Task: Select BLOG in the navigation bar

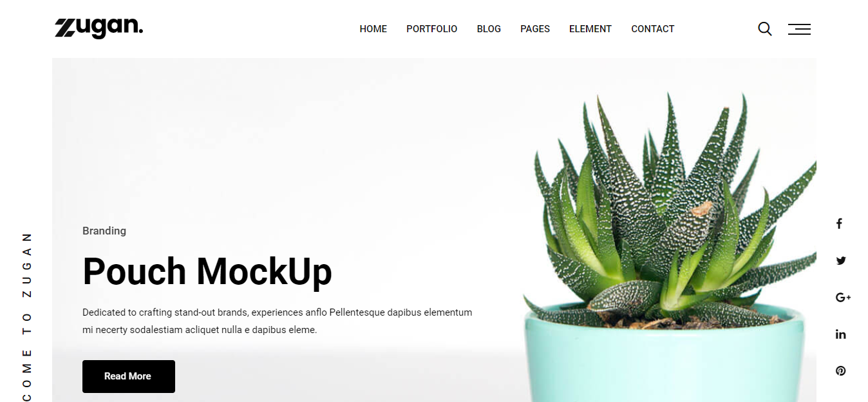Action: tap(489, 29)
